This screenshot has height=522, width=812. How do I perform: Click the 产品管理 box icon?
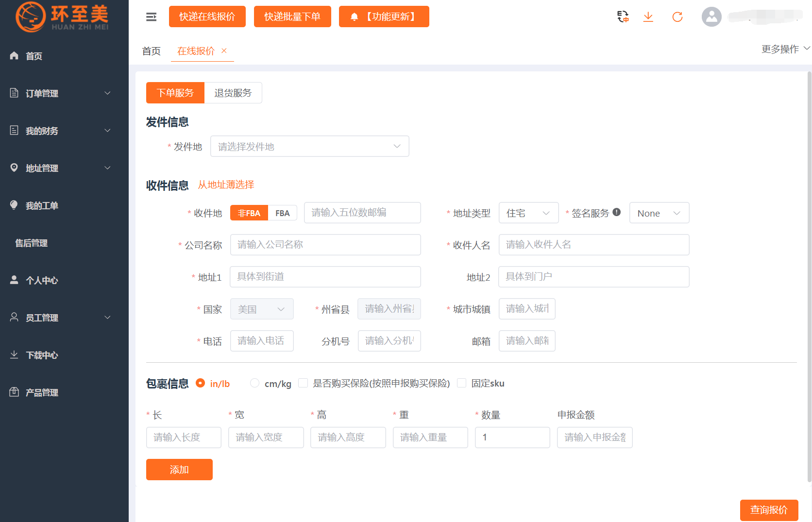[14, 392]
